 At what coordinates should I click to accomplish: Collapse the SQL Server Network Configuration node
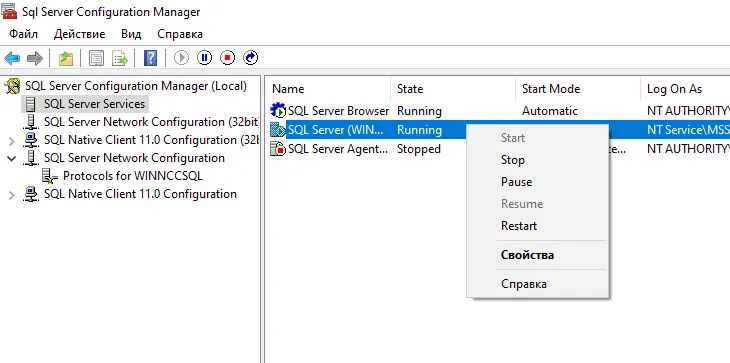pyautogui.click(x=12, y=158)
